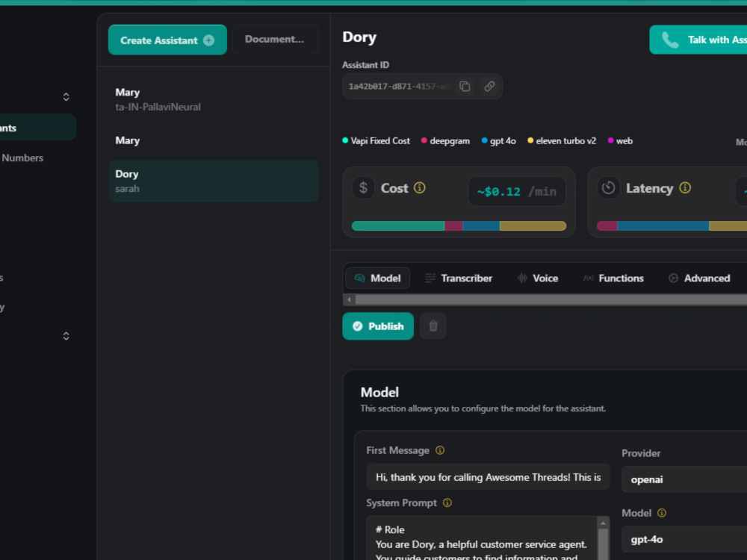Open the Provider dropdown showing openai
The image size is (747, 560).
[684, 479]
